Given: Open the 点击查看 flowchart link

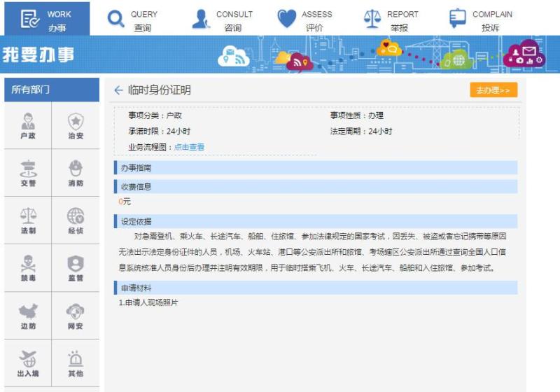Looking at the screenshot, I should click(x=189, y=147).
